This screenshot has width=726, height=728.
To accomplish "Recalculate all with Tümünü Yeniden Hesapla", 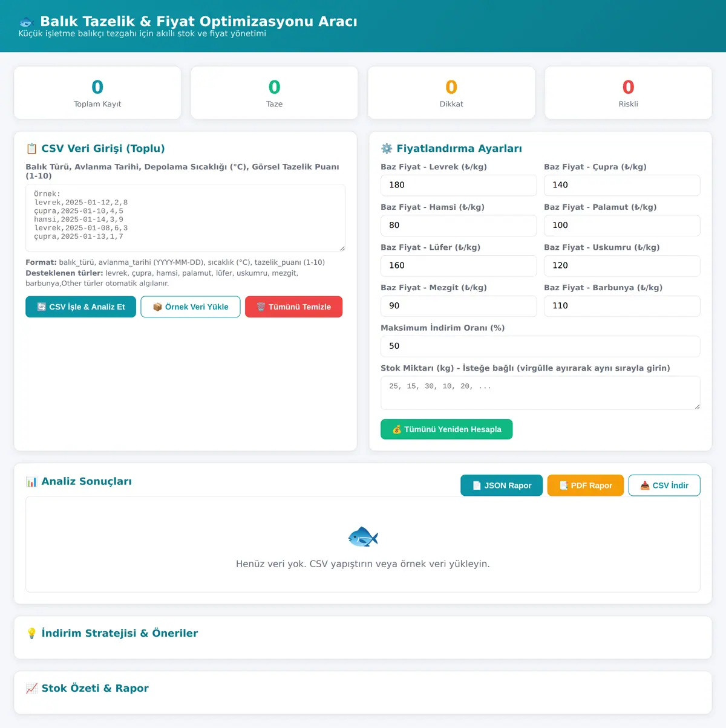I will point(446,429).
